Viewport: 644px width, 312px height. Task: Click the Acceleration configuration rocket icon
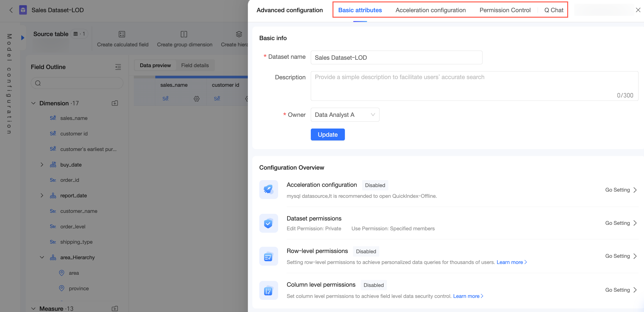pos(269,189)
